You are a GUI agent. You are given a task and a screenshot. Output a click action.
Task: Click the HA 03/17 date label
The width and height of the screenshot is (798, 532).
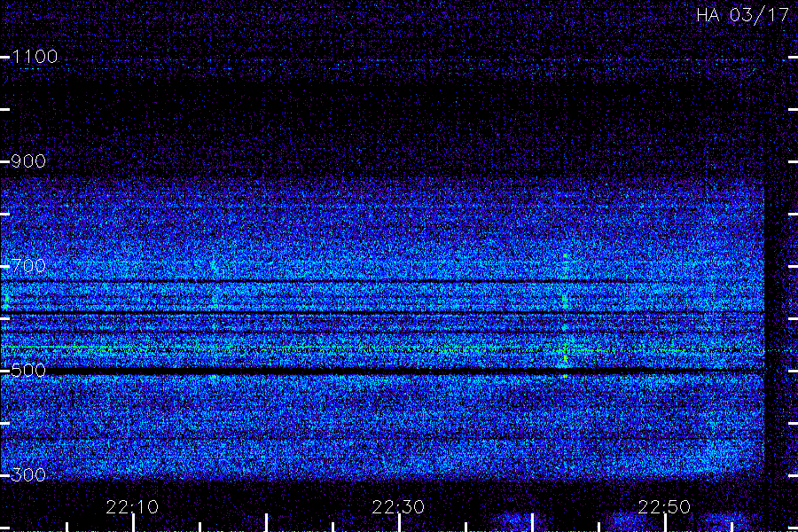click(742, 15)
